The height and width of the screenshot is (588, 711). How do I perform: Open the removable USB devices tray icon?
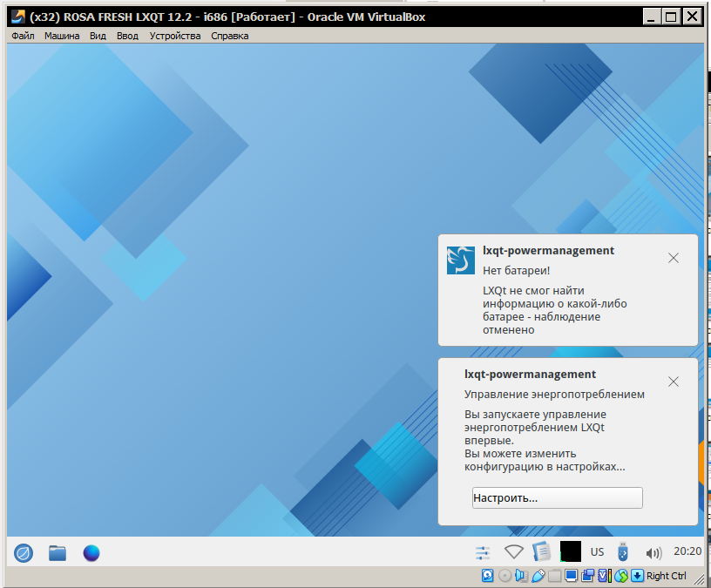coord(623,551)
